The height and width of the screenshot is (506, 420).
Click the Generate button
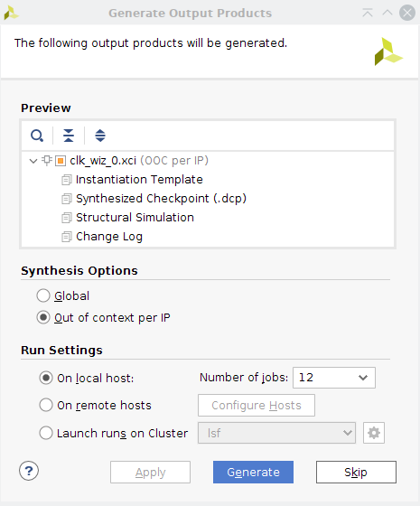(x=253, y=472)
